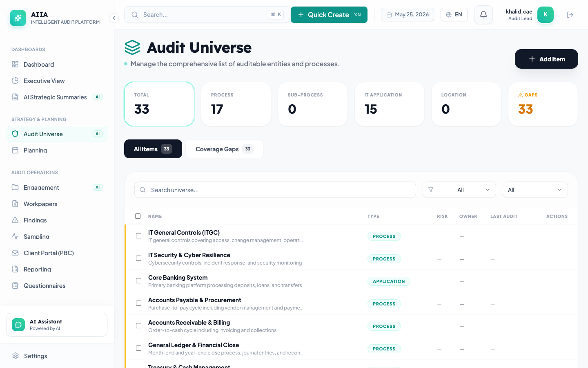The height and width of the screenshot is (368, 588).
Task: Click the Quick Create button
Action: (x=329, y=15)
